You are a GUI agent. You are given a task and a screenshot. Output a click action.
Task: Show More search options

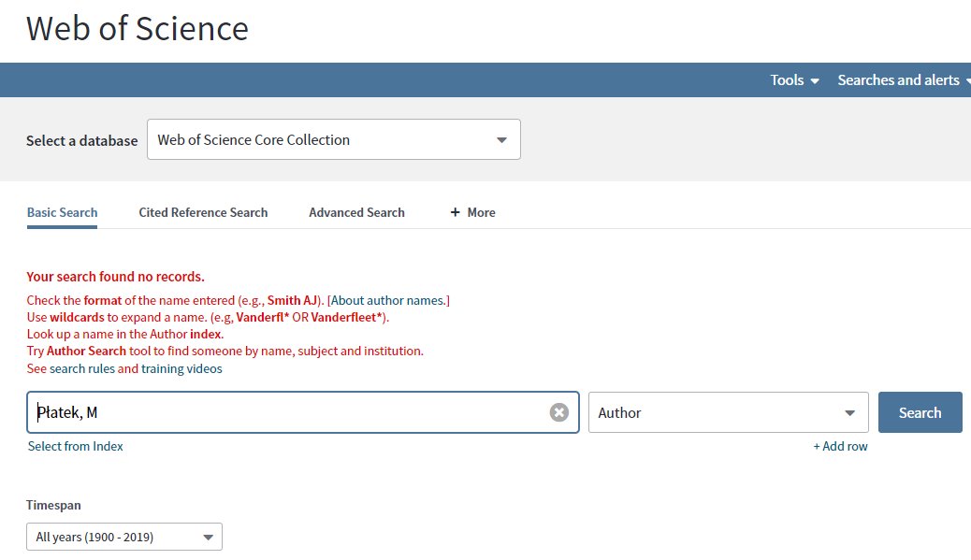pos(472,212)
